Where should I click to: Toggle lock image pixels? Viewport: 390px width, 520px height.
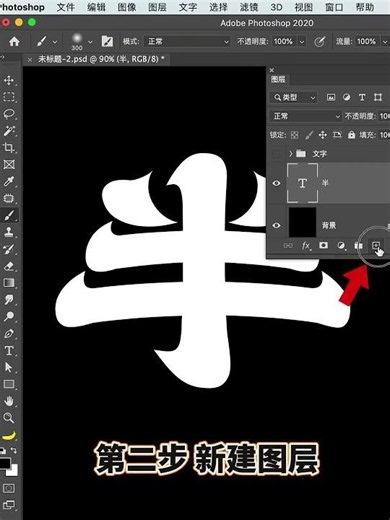(309, 135)
